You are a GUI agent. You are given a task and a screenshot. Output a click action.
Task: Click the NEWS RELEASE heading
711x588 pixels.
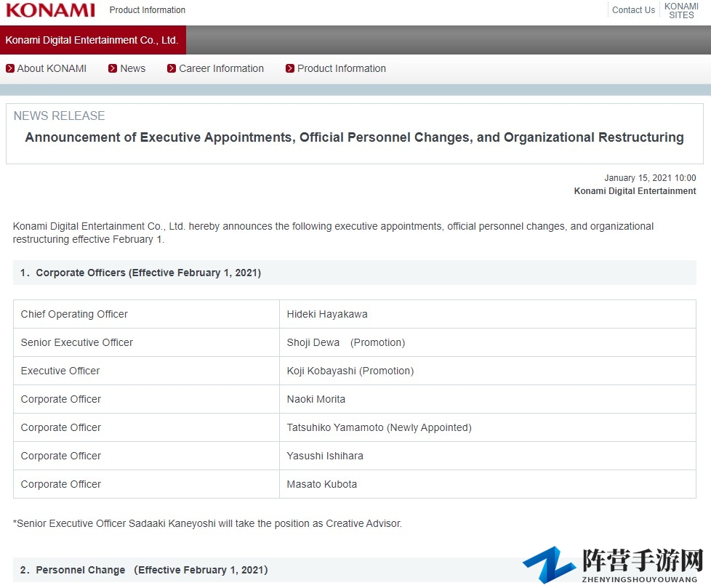click(x=59, y=116)
